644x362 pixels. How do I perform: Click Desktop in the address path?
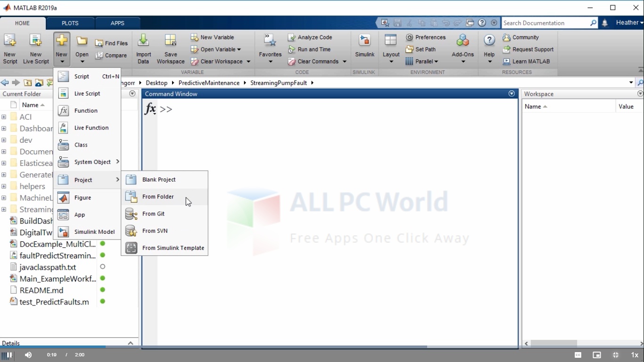click(157, 83)
